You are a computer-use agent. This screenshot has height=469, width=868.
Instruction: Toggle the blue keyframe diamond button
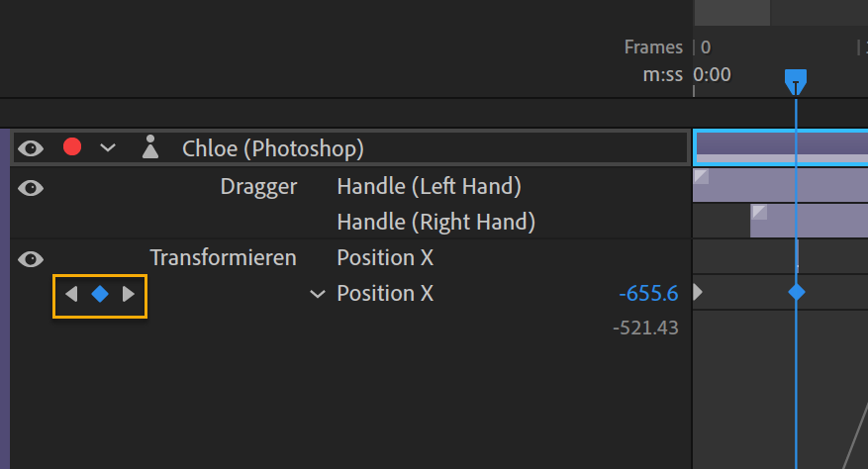pyautogui.click(x=99, y=294)
